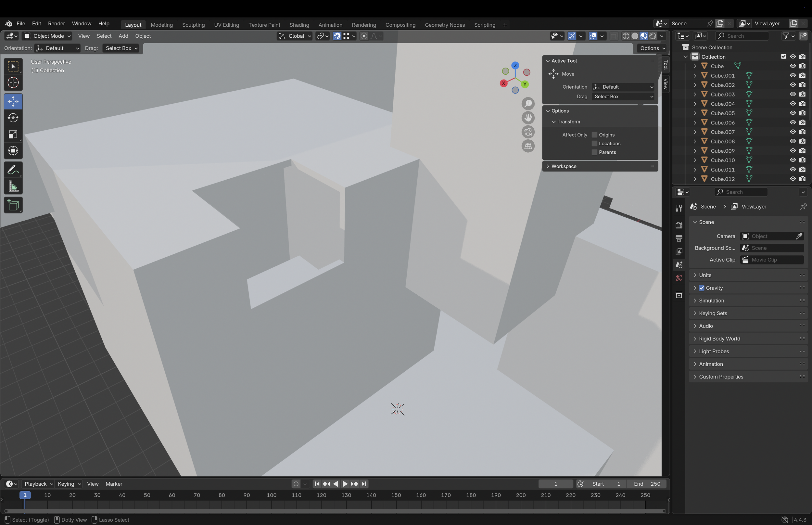Uncheck the Gravity checkbox
Screen dimensions: 812x525
click(x=701, y=288)
